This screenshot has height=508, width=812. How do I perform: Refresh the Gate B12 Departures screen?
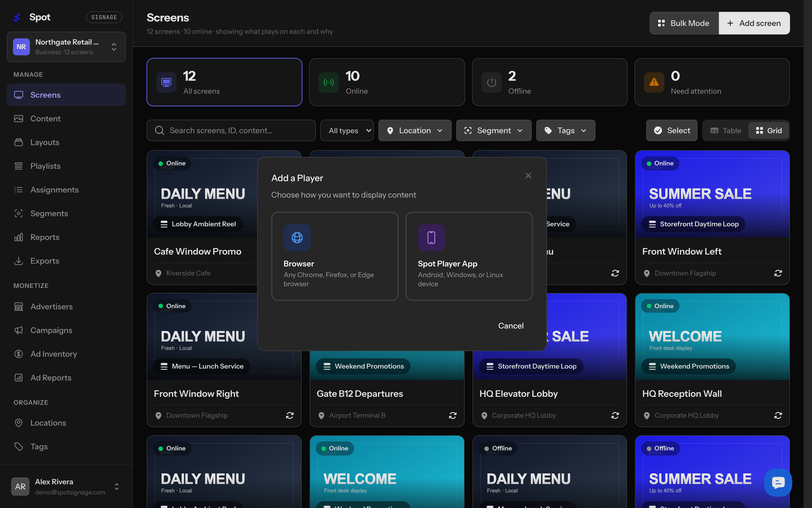point(453,416)
